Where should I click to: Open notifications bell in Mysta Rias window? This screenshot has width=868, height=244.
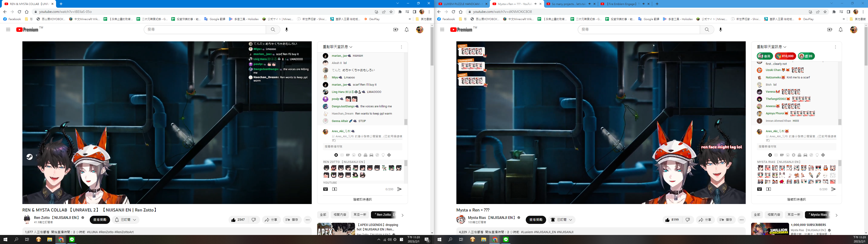[x=841, y=30]
